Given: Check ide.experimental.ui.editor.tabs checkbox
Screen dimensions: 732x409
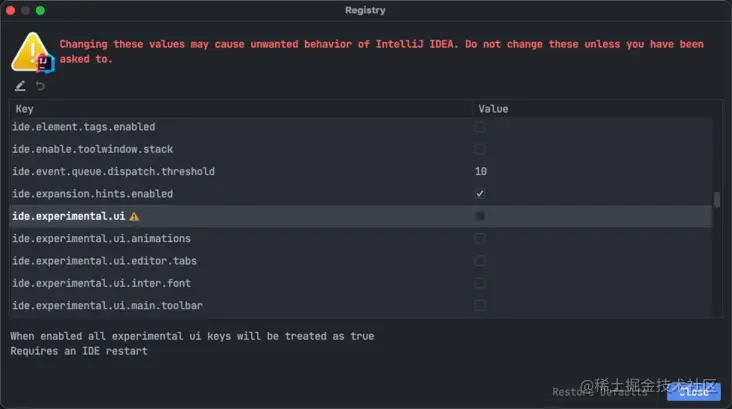Looking at the screenshot, I should pyautogui.click(x=480, y=261).
